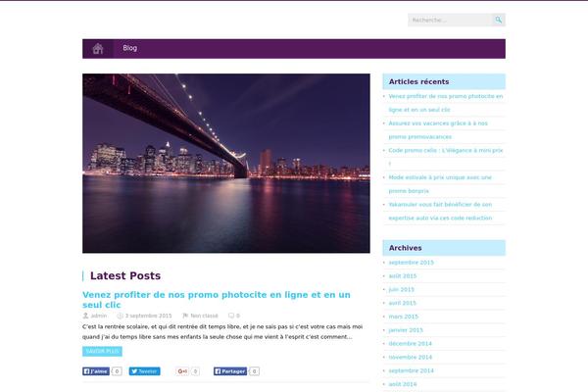588x392 pixels.
Task: Click the Tweeter share button
Action: coord(145,371)
